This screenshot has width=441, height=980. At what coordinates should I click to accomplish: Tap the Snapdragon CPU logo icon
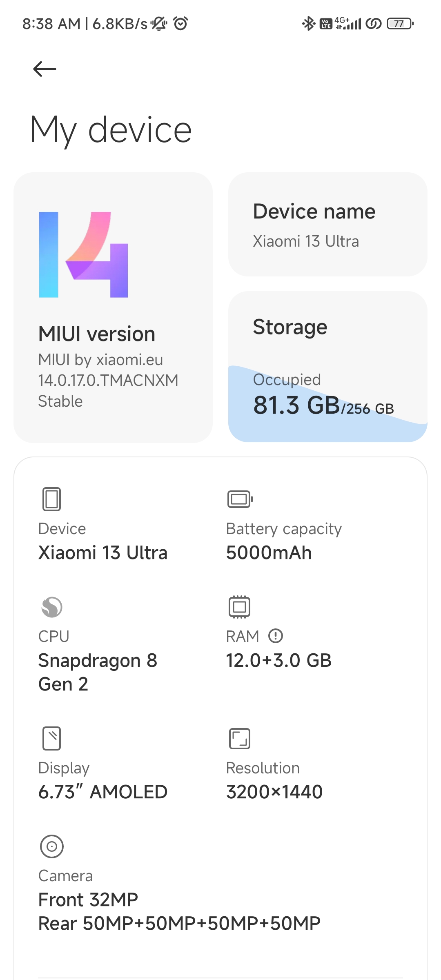point(51,607)
